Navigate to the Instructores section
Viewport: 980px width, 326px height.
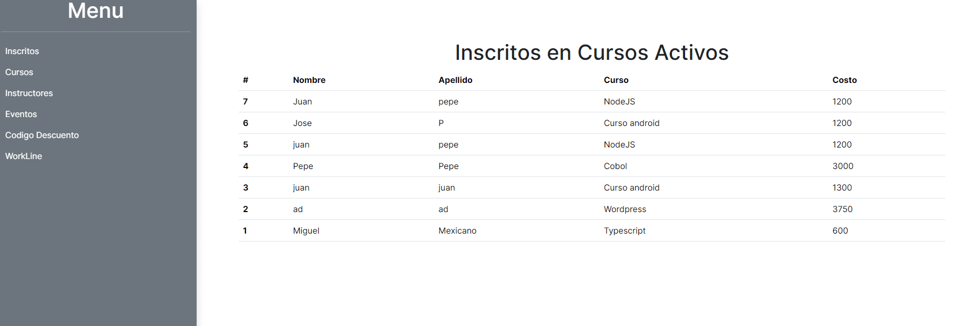29,93
